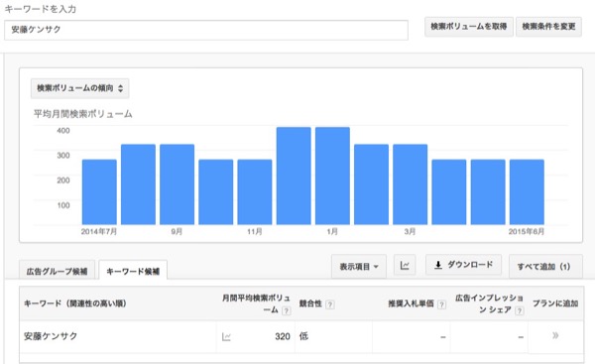Viewport: 595px width, 364px height.
Task: Sort by 月間平均検索ボリューム column header
Action: 256,303
